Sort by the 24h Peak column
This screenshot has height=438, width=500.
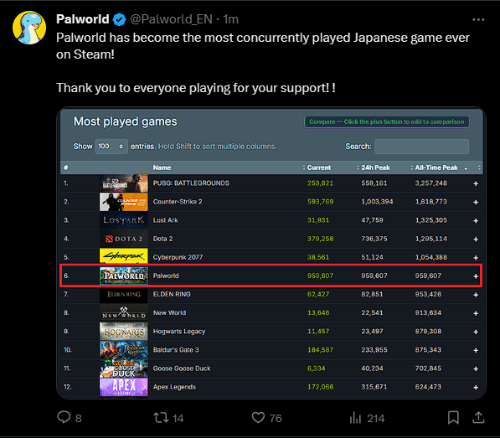pyautogui.click(x=375, y=168)
